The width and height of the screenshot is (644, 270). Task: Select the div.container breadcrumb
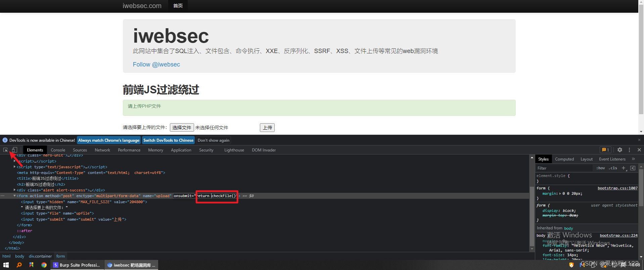pyautogui.click(x=40, y=256)
